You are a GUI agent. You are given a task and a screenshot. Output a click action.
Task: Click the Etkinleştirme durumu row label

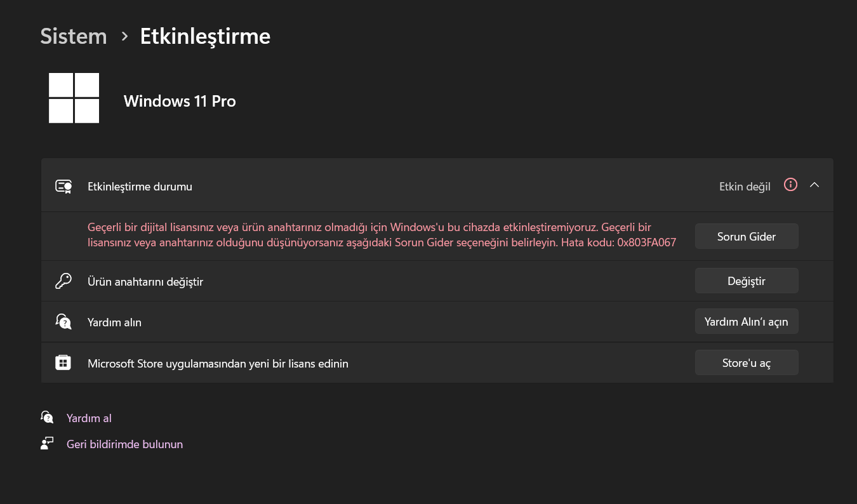coord(140,187)
